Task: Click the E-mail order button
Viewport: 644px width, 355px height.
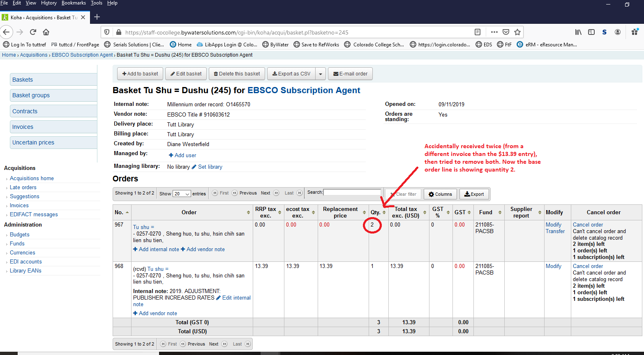Action: point(350,74)
